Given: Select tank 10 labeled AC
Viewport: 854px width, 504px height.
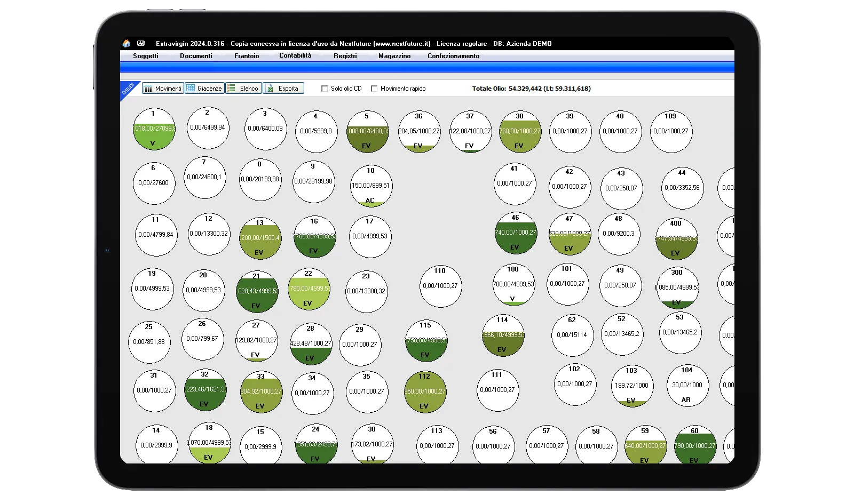Looking at the screenshot, I should (371, 186).
